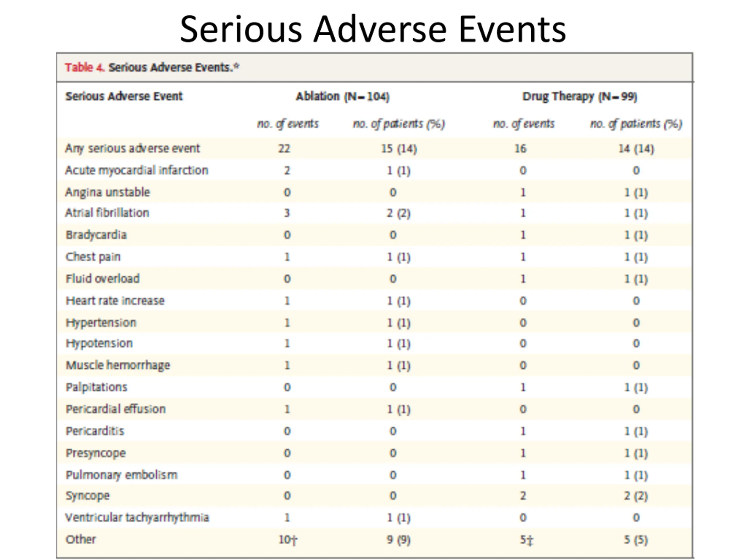Click the Hypertension row label
The width and height of the screenshot is (747, 560).
coord(101,323)
